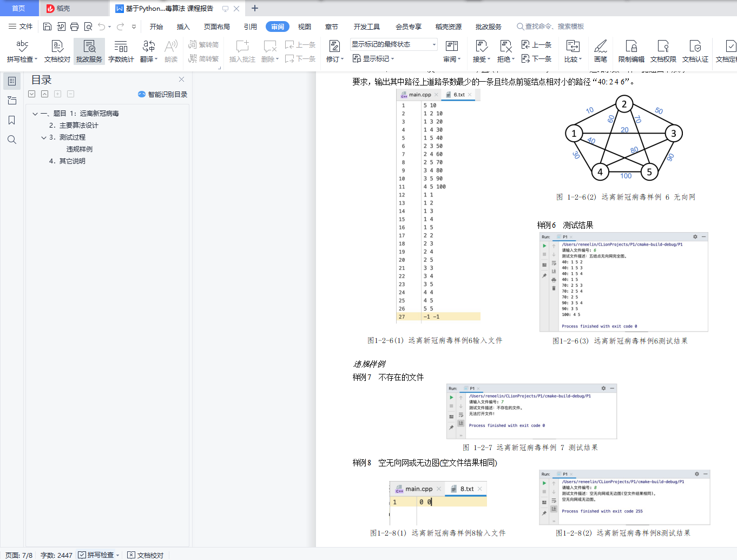Jump to 2. 主要算法设计 in outline
The height and width of the screenshot is (560, 737).
click(74, 126)
